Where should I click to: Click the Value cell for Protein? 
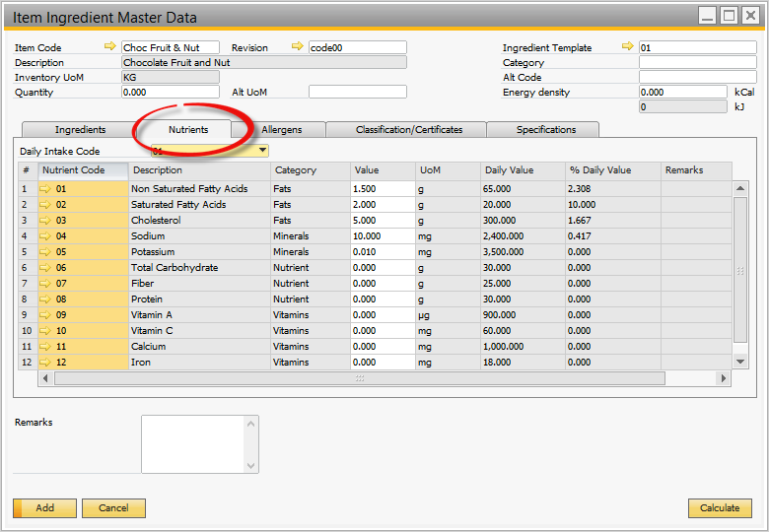384,299
